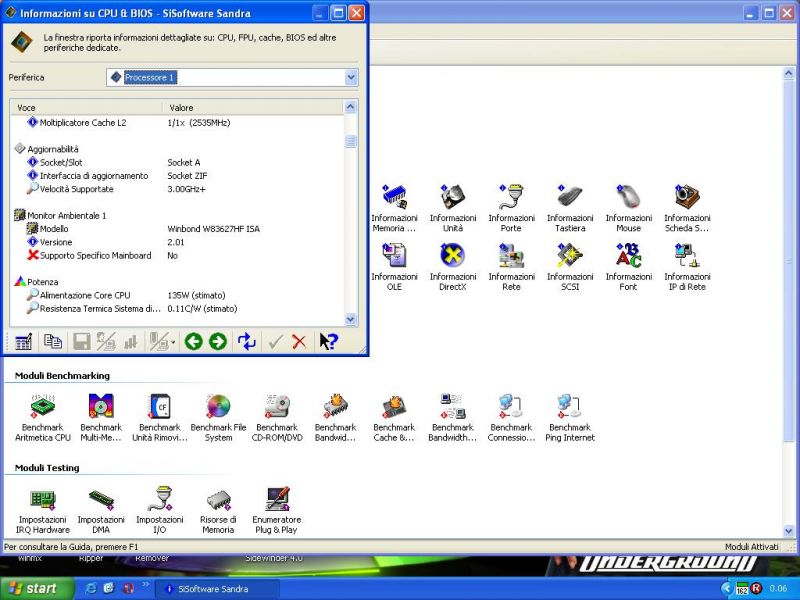Copy results using the copy toolbar icon
The image size is (800, 600).
click(53, 341)
